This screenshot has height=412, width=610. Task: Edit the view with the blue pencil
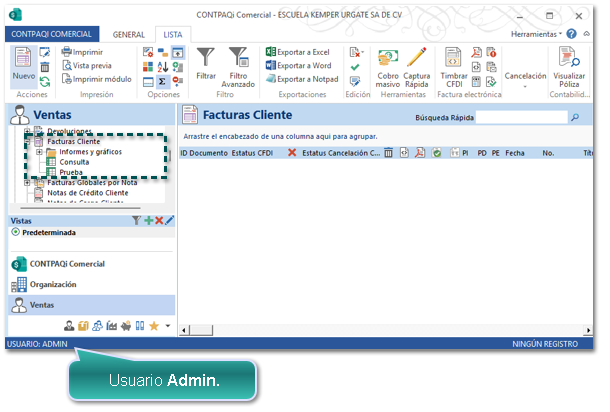click(x=169, y=221)
